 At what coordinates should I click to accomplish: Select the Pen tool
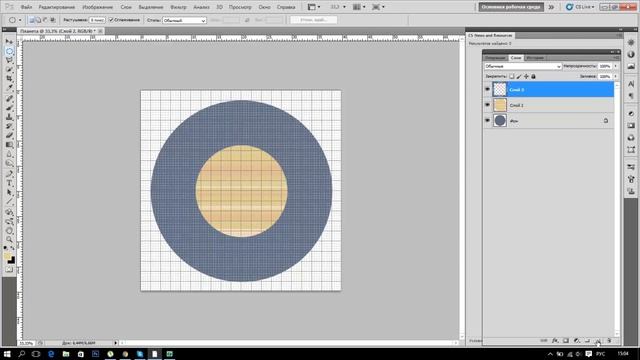pyautogui.click(x=9, y=174)
